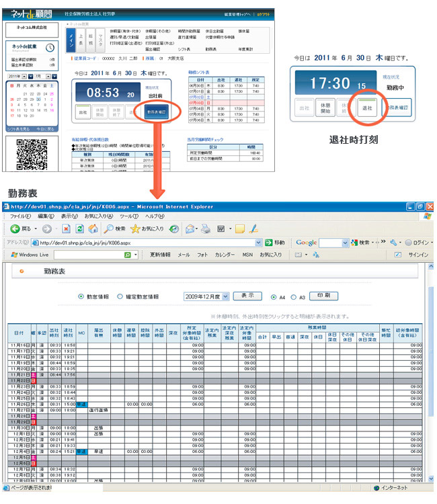Click the 表示 button in 勤務表
This screenshot has width=437, height=504.
click(x=247, y=296)
